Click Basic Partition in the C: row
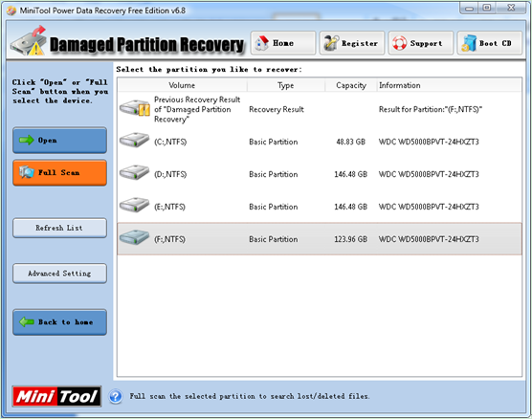Screen dimensions: 532x419 (x=274, y=142)
